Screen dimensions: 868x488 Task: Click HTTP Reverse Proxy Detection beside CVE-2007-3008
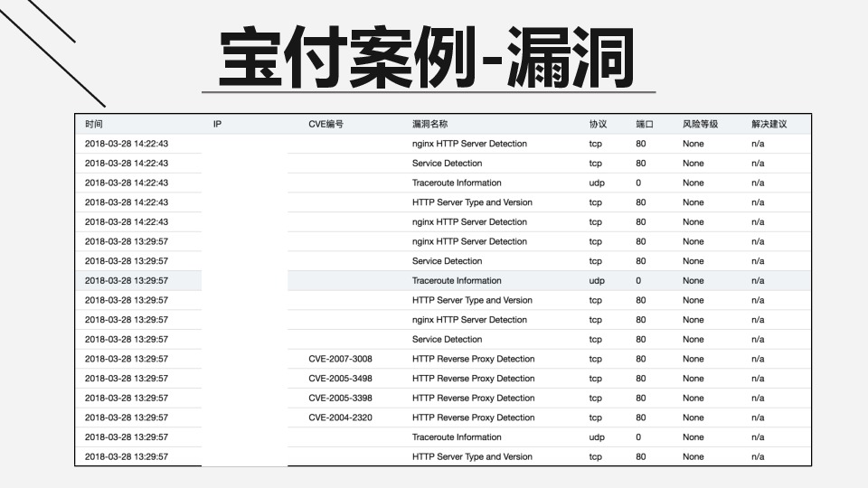(x=473, y=359)
